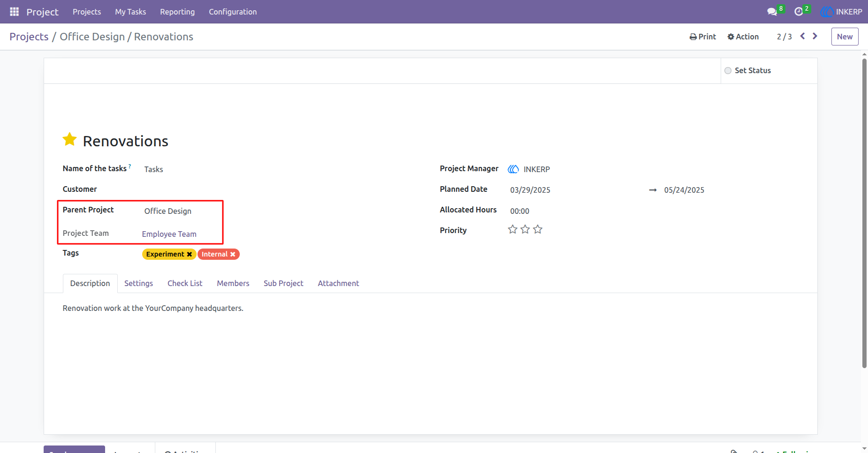
Task: Set priority to one star
Action: 513,229
